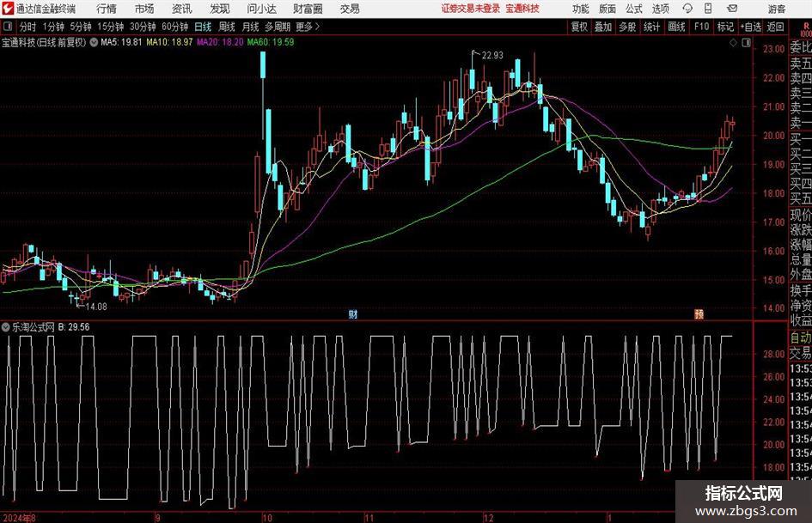The width and height of the screenshot is (812, 523).
Task: Click the 通达信 red logo icon
Action: [8, 9]
